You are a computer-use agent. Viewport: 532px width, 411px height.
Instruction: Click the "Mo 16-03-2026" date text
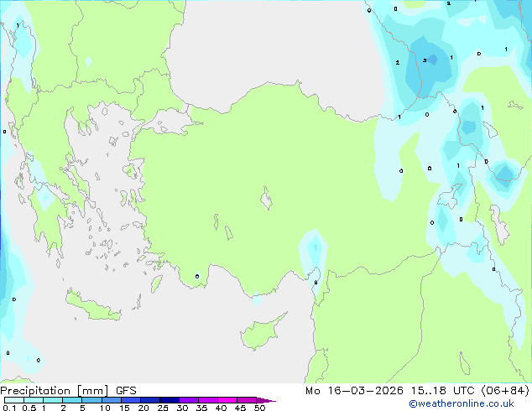click(x=355, y=391)
